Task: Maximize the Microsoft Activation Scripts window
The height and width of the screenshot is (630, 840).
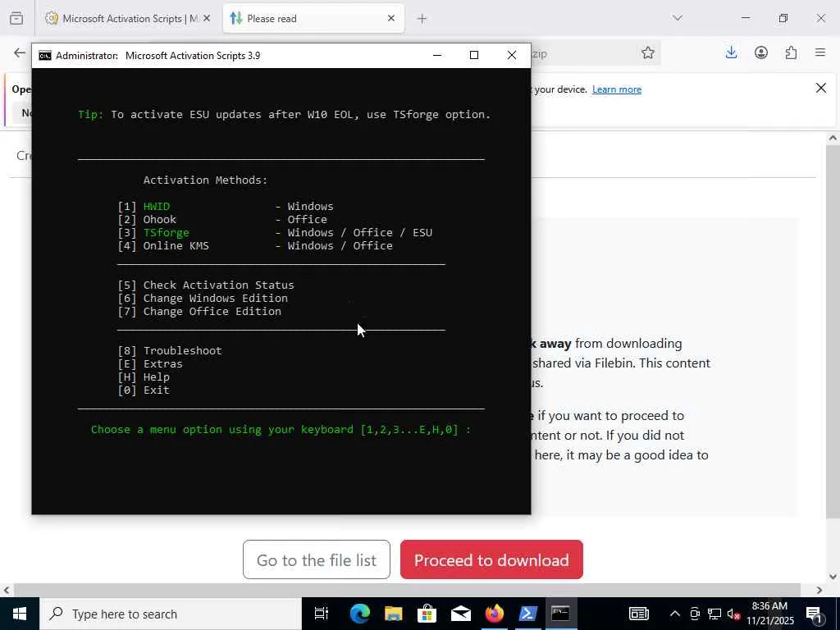Action: coord(473,55)
